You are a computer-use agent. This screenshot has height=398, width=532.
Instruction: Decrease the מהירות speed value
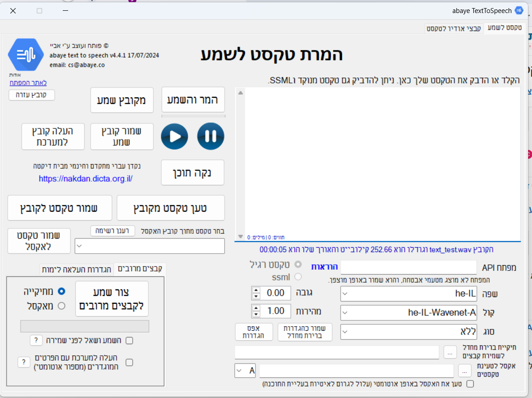click(256, 314)
